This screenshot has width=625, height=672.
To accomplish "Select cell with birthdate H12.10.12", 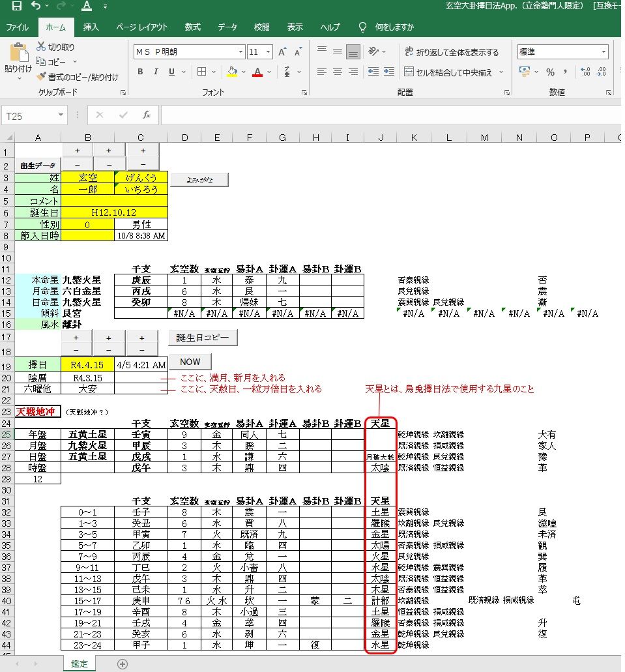I will (114, 212).
